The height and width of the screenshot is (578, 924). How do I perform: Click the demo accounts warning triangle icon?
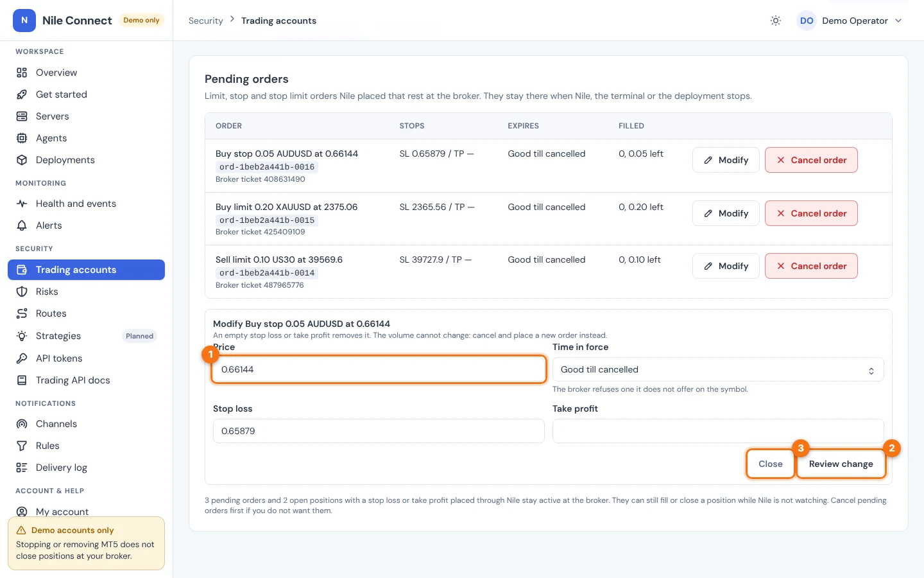pos(21,530)
